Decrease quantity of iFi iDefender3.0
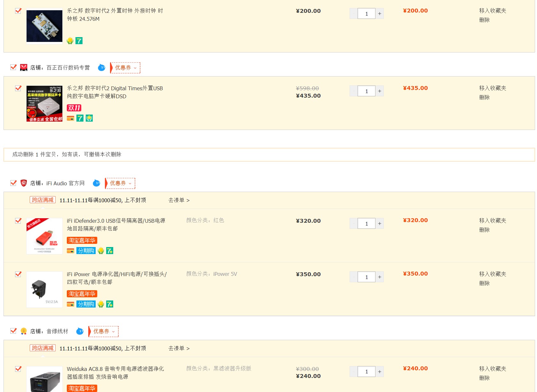 pyautogui.click(x=353, y=223)
